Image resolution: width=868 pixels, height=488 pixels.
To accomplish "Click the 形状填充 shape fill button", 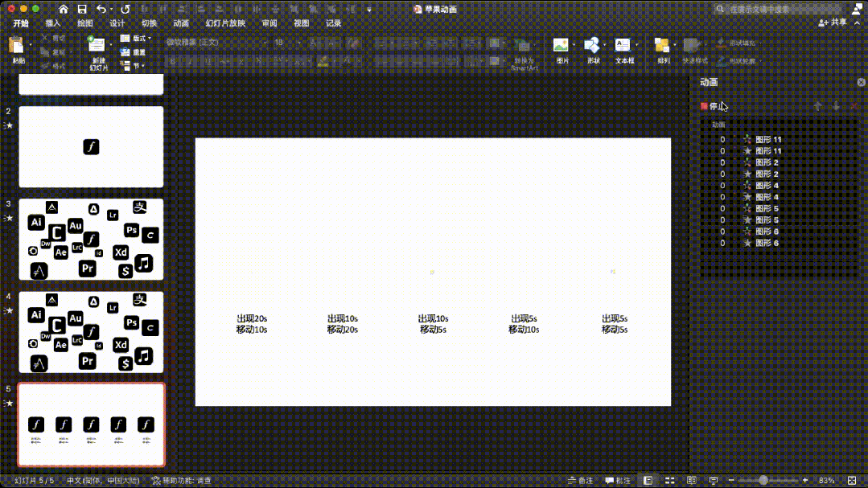I will pos(739,43).
